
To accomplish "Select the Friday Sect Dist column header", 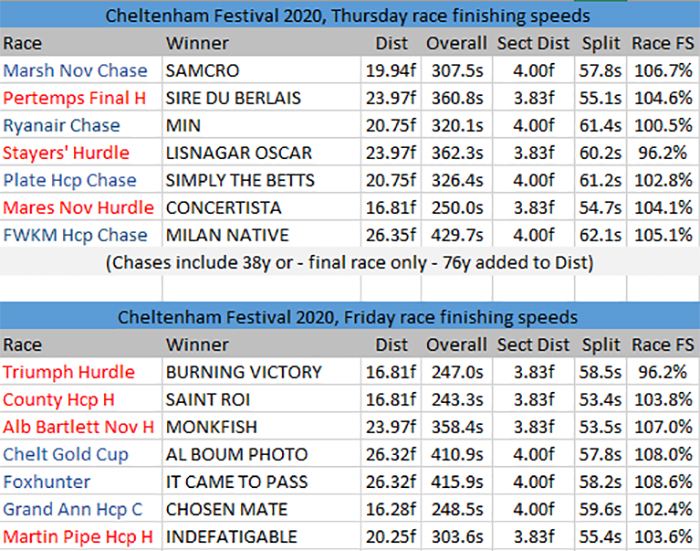I will (x=533, y=345).
